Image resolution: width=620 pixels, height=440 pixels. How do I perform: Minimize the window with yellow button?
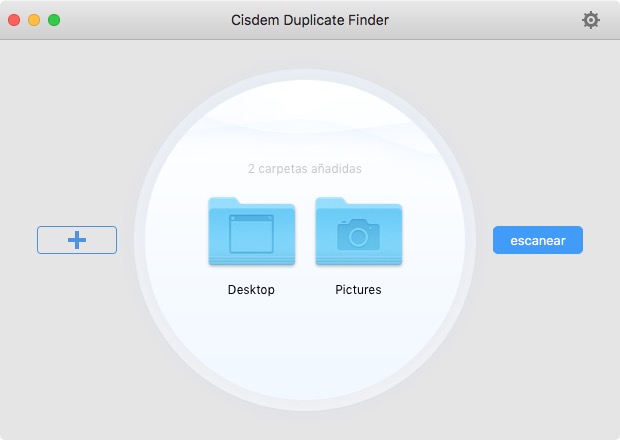[34, 20]
